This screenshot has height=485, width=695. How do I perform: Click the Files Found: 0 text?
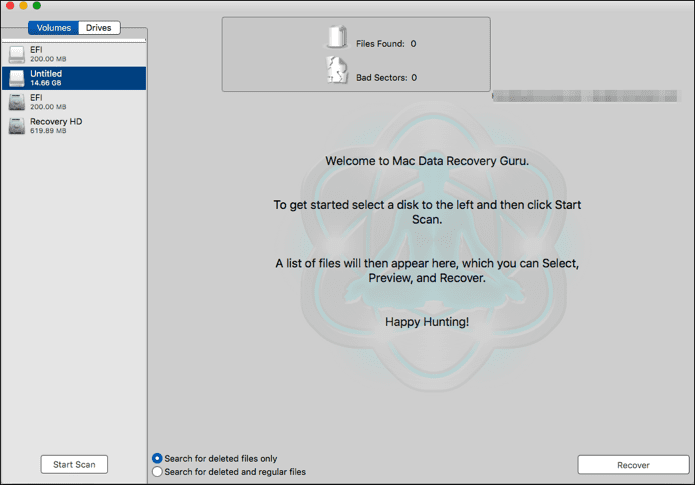point(386,43)
